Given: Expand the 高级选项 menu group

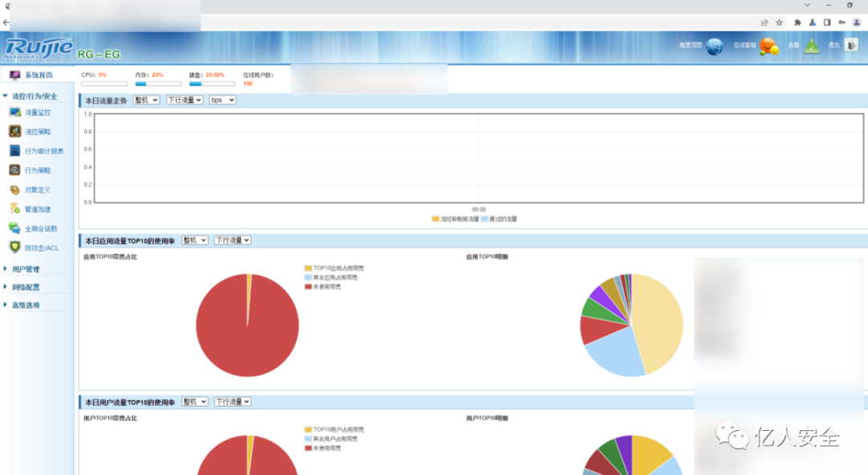Looking at the screenshot, I should tap(26, 305).
